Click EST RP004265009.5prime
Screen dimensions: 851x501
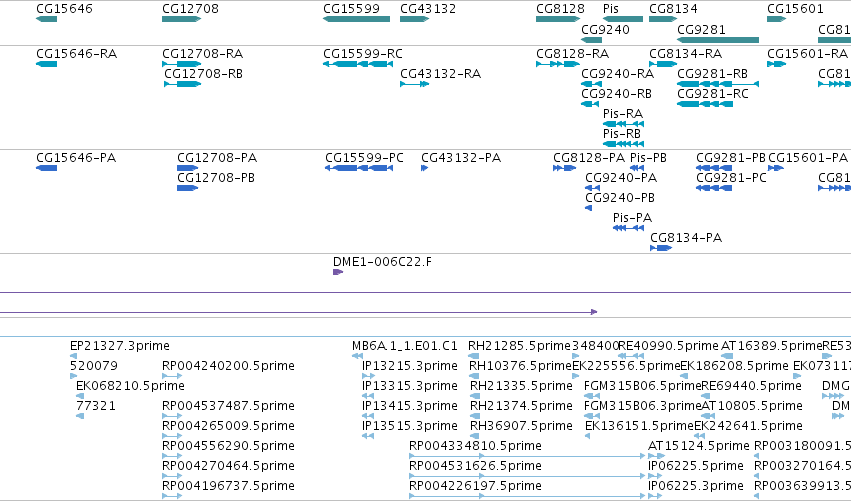pyautogui.click(x=172, y=436)
